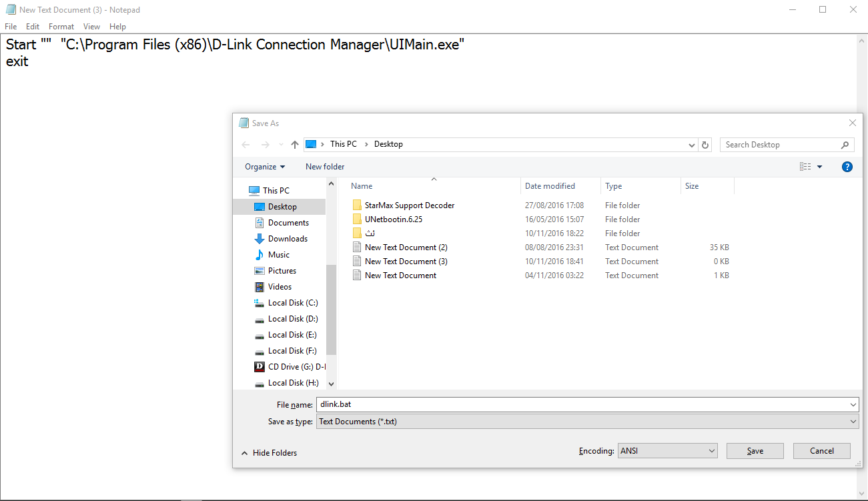Refresh the Desktop folder view
Image resolution: width=868 pixels, height=501 pixels.
point(705,145)
